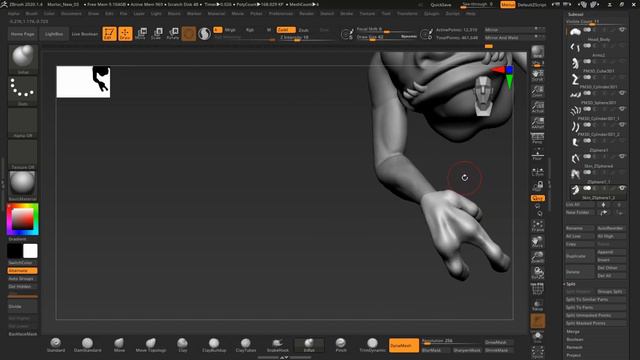Toggle the PolyF line fill display

click(538, 289)
